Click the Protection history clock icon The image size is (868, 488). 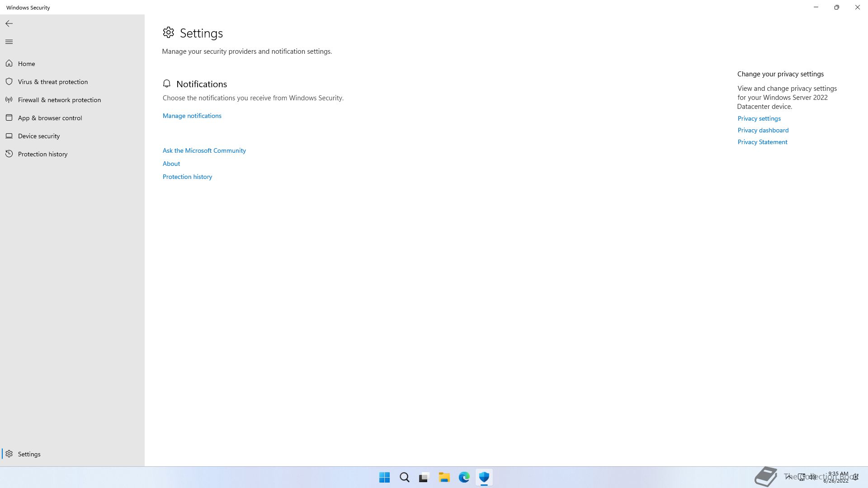coord(9,154)
